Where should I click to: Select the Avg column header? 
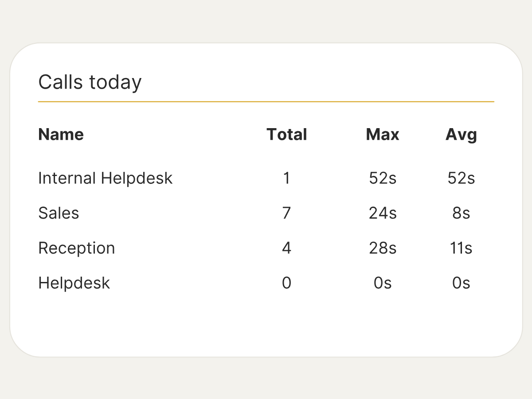coord(461,135)
